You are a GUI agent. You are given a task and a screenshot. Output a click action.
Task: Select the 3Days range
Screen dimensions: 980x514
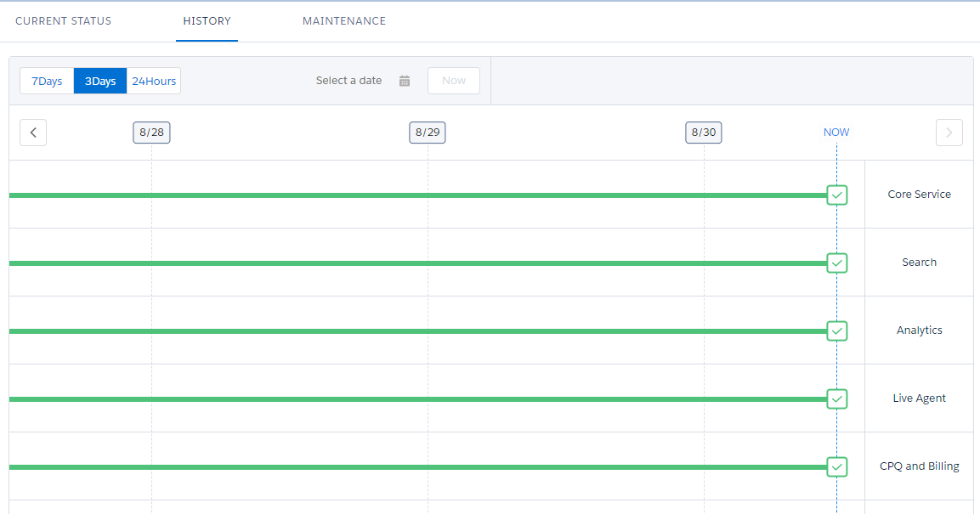point(100,81)
